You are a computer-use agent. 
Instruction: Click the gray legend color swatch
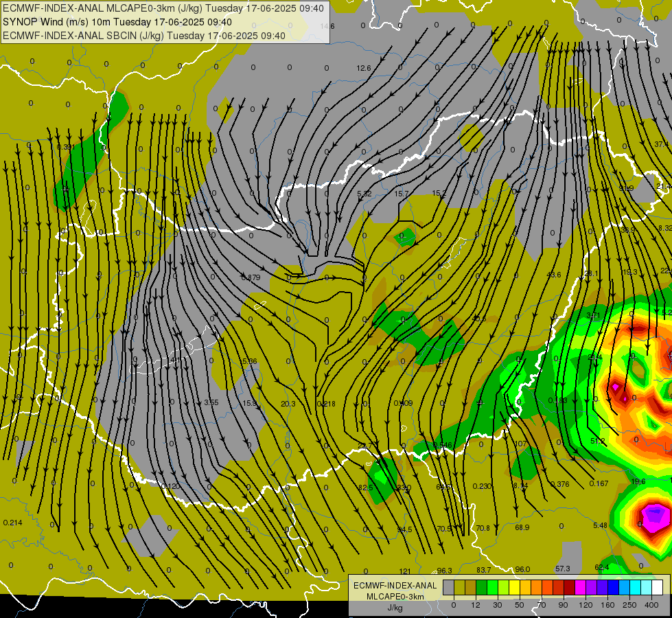click(448, 587)
